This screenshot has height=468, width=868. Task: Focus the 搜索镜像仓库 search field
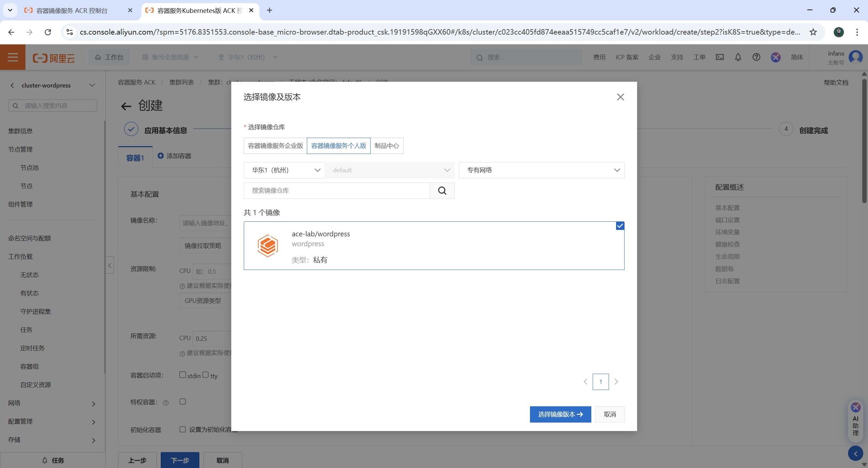pos(337,191)
